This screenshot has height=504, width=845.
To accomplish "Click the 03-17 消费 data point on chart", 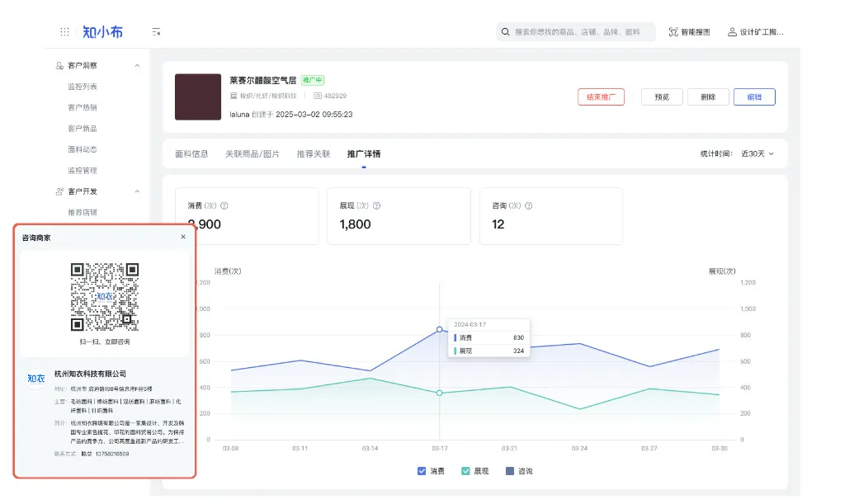I will (x=440, y=329).
